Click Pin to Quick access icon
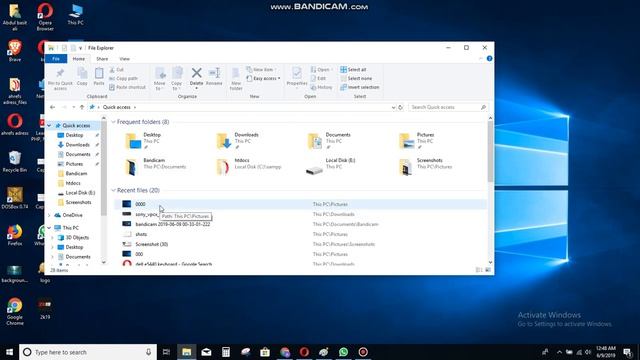The height and width of the screenshot is (360, 640). (x=60, y=79)
